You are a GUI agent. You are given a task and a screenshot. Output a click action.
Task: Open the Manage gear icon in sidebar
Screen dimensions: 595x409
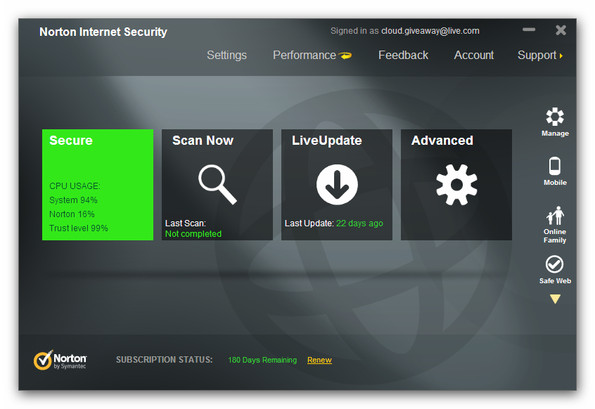[x=555, y=116]
